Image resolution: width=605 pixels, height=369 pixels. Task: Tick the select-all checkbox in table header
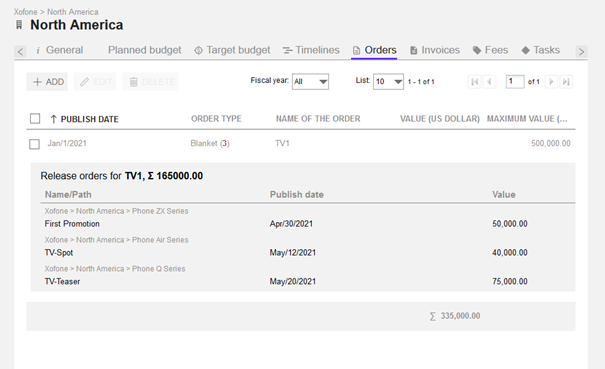[35, 118]
